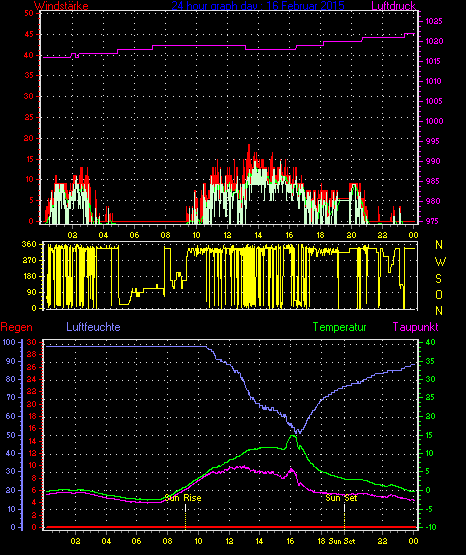Screen dimensions: 466x555
Task: Click the Regen legend label
Action: pos(17,327)
